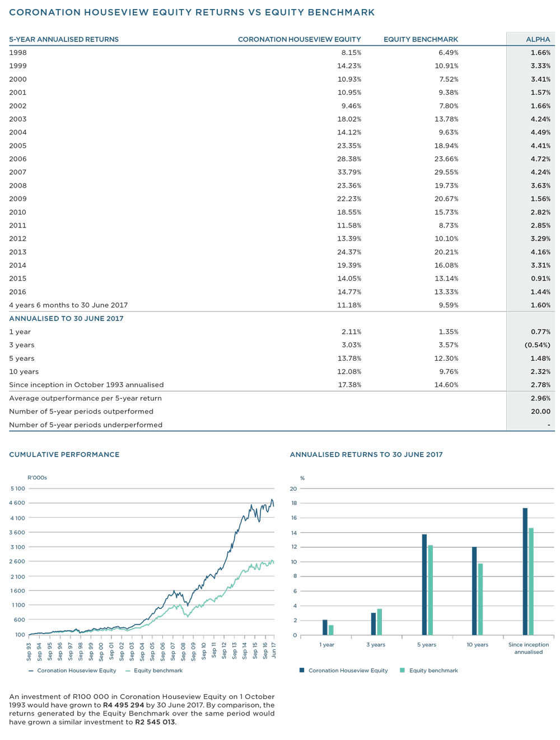Select the '5-YEAR ANNUALISED RETURNS' column header
This screenshot has width=560, height=740.
64,39
